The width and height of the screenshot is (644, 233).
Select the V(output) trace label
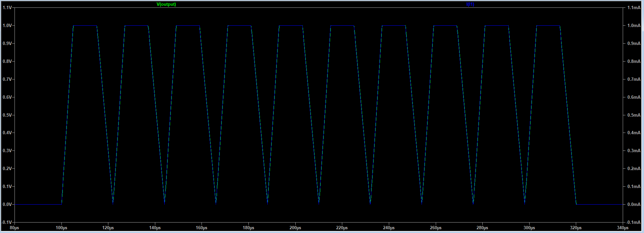tap(166, 4)
